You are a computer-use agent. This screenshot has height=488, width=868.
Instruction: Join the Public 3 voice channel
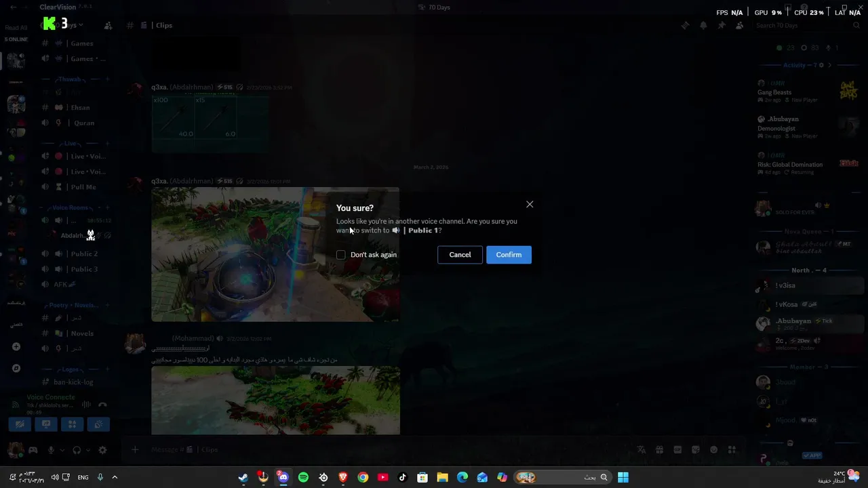click(x=75, y=269)
